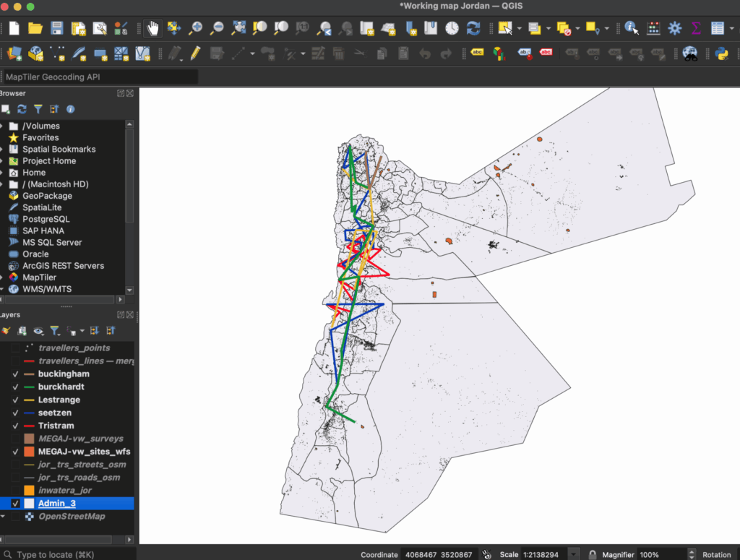This screenshot has width=740, height=560.
Task: Open the Python console icon
Action: tap(722, 53)
